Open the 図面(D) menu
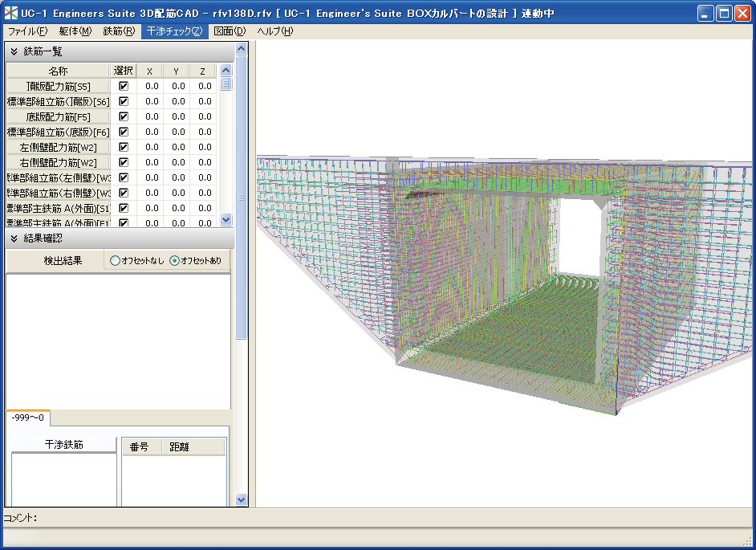 (x=230, y=31)
